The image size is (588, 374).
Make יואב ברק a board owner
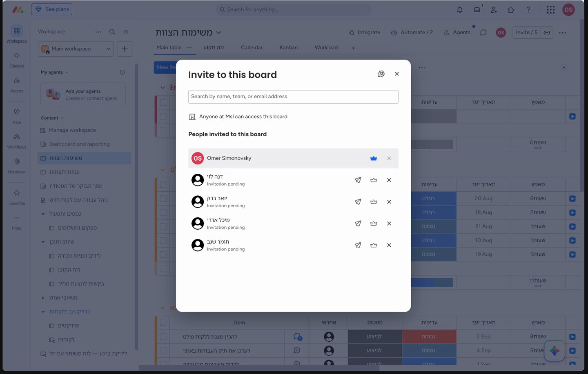pos(374,201)
